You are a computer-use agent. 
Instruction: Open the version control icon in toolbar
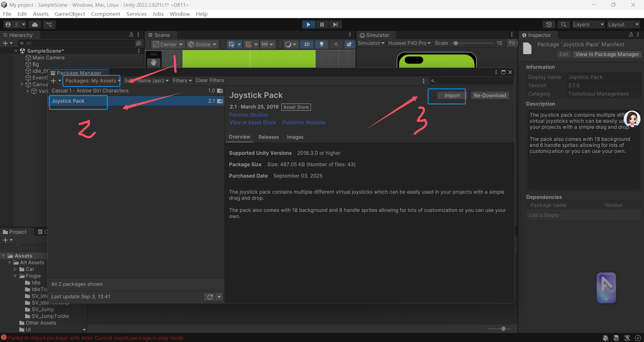pos(49,24)
